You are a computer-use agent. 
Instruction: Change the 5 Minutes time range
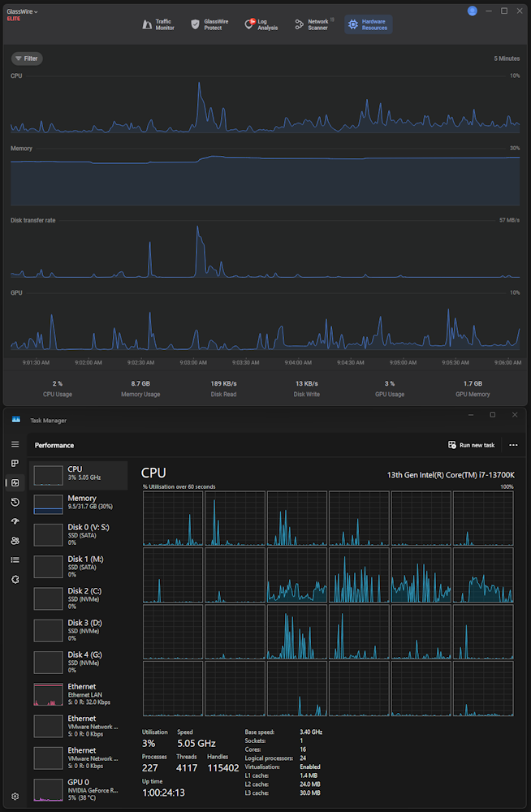tap(507, 58)
